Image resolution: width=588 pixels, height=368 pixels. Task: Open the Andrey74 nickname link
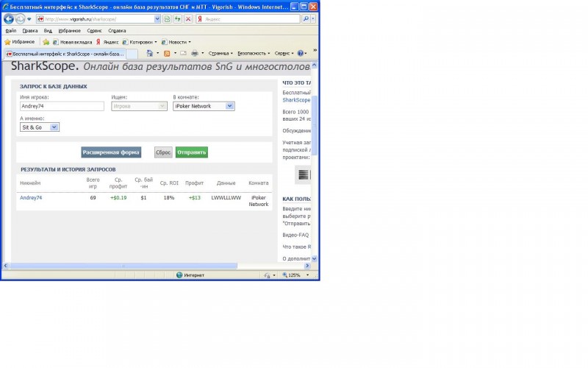click(x=31, y=198)
